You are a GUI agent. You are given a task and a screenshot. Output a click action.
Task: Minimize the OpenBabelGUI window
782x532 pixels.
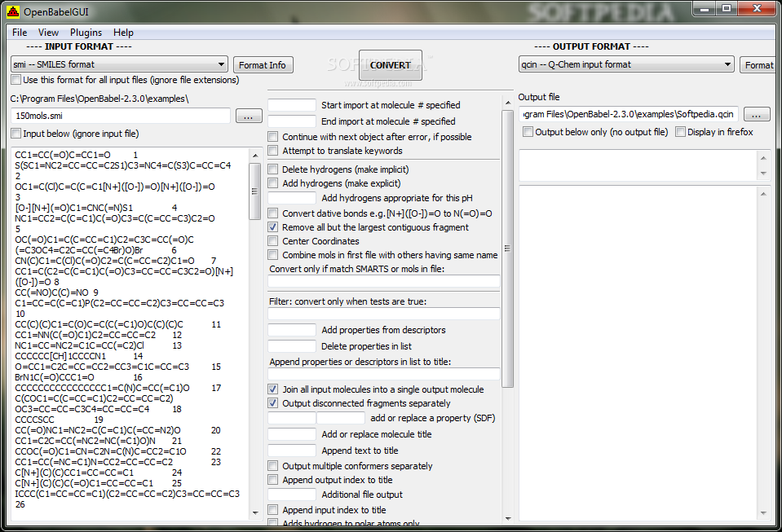click(705, 8)
